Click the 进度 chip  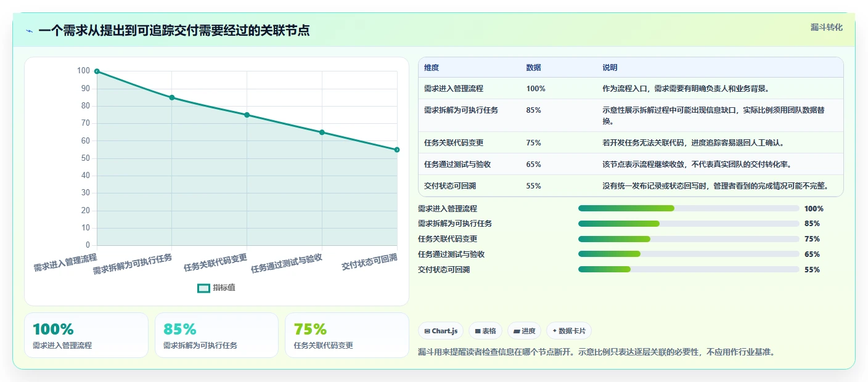(524, 331)
